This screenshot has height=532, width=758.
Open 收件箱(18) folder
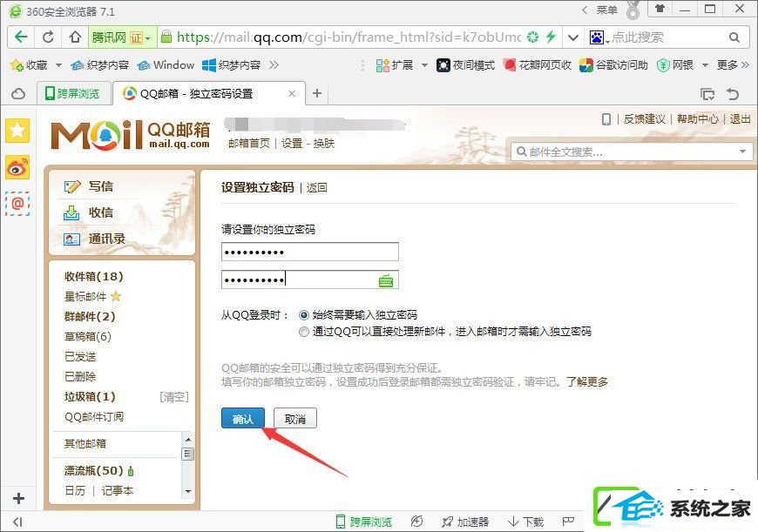(94, 276)
